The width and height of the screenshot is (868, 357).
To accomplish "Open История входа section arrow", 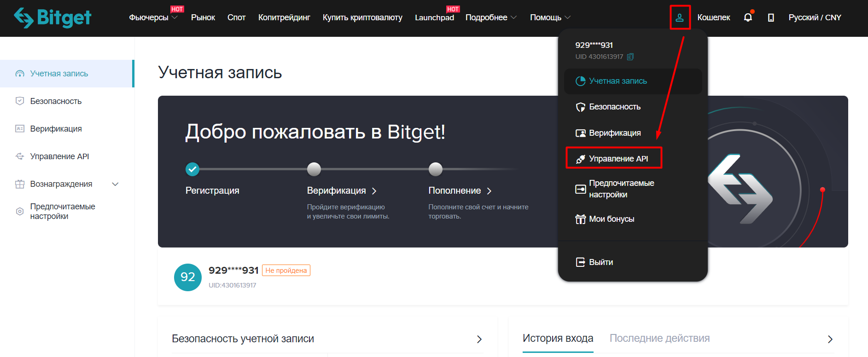I will (830, 339).
